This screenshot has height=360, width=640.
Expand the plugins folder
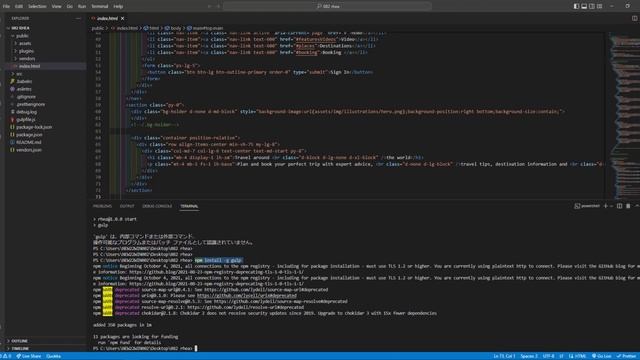(x=26, y=51)
